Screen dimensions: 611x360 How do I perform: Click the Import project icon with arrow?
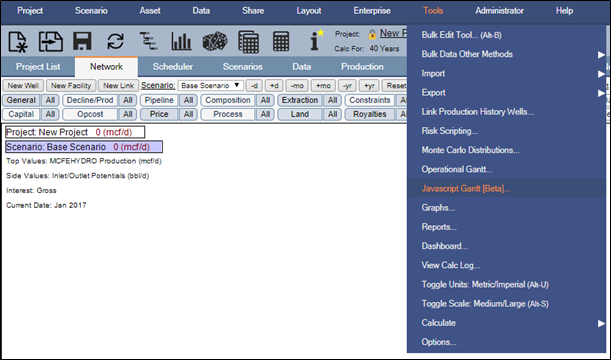click(51, 42)
